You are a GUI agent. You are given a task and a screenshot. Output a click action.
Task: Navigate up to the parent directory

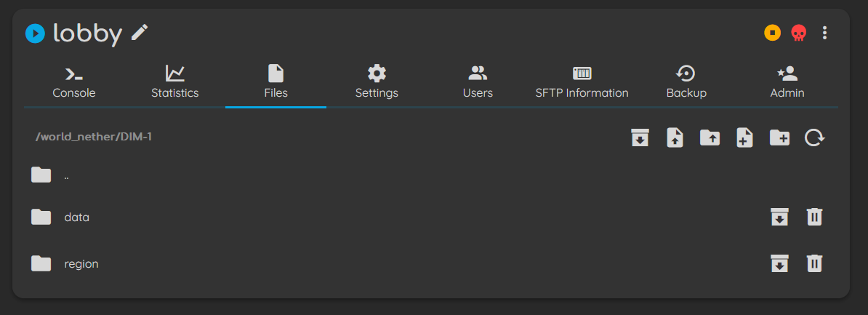tap(65, 175)
